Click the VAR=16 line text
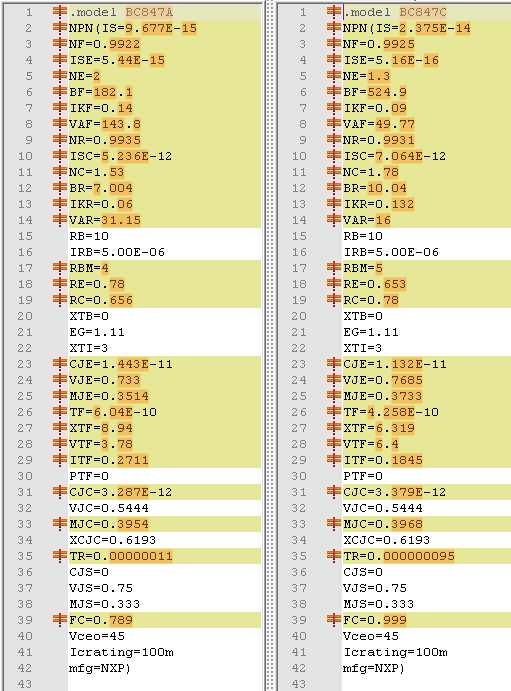The width and height of the screenshot is (511, 691). 367,219
